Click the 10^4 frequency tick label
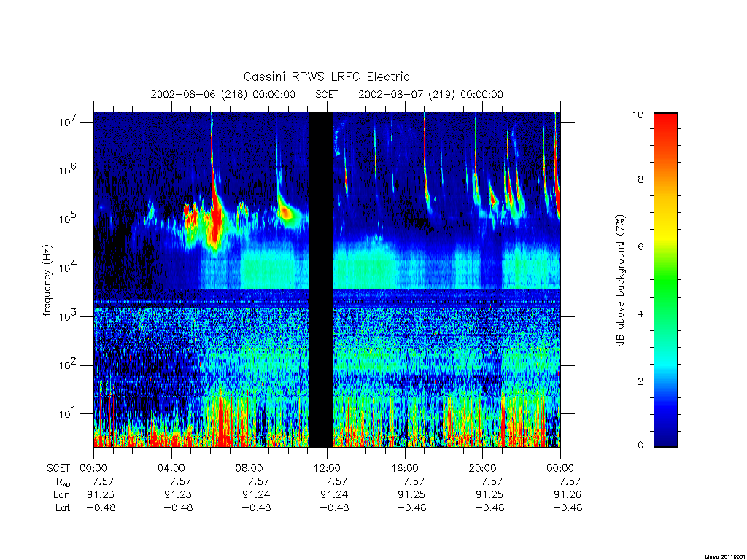Image resolution: width=747 pixels, height=560 pixels. (x=69, y=268)
